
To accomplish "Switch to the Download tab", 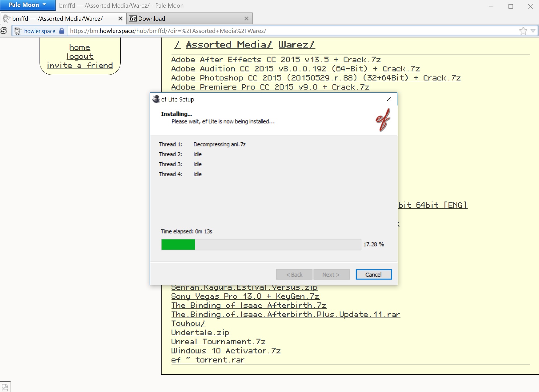I will 185,18.
